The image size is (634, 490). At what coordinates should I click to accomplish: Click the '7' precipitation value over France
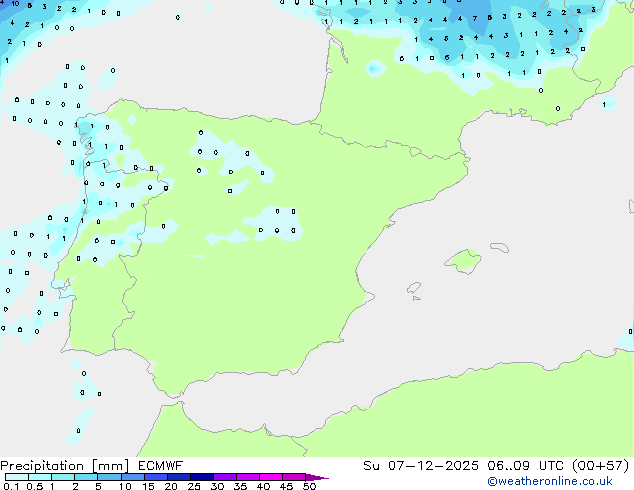coord(475,19)
